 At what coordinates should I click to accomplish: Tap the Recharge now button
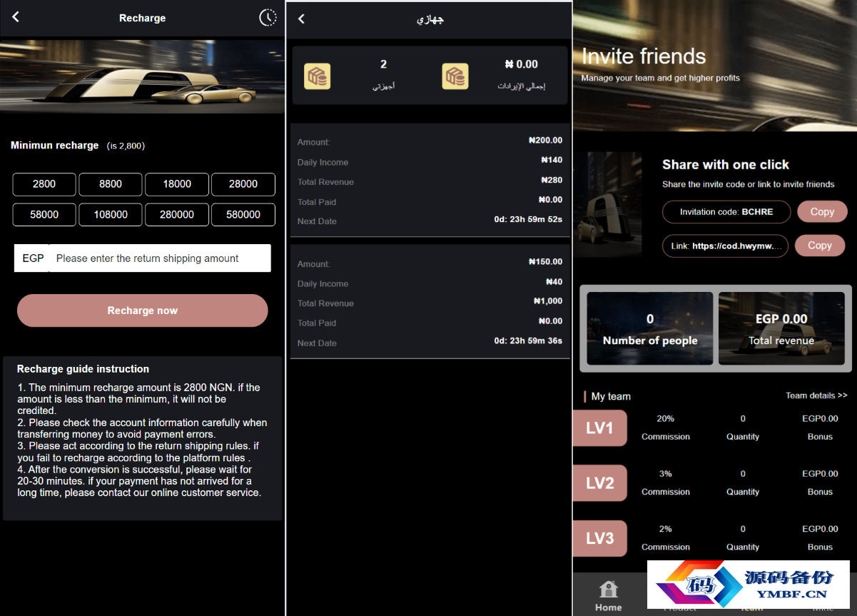click(143, 310)
